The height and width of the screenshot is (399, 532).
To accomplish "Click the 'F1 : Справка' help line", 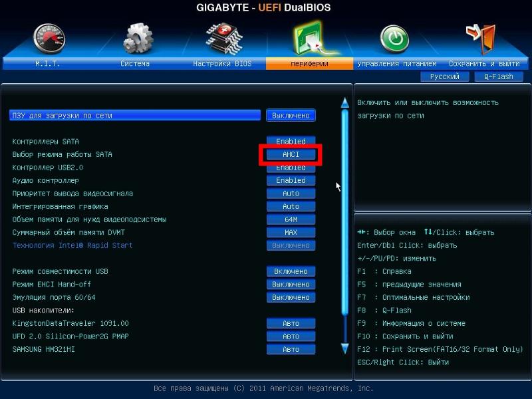I will [x=384, y=271].
